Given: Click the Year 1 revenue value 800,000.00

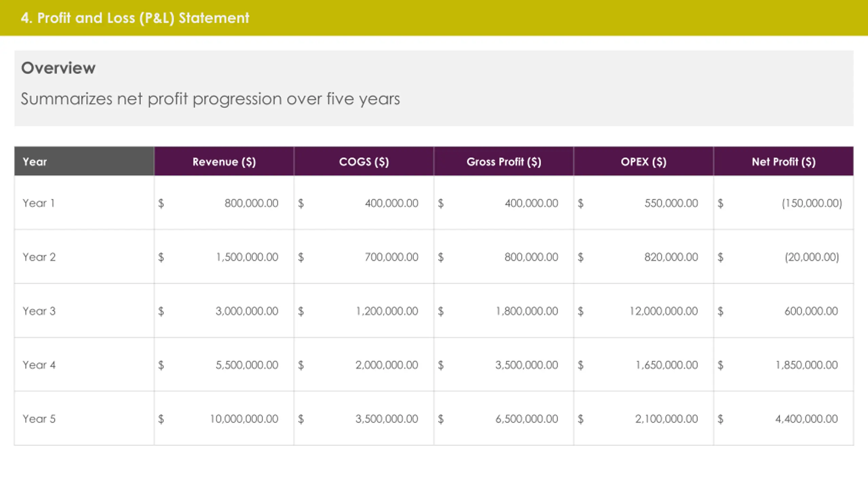Looking at the screenshot, I should coord(251,203).
